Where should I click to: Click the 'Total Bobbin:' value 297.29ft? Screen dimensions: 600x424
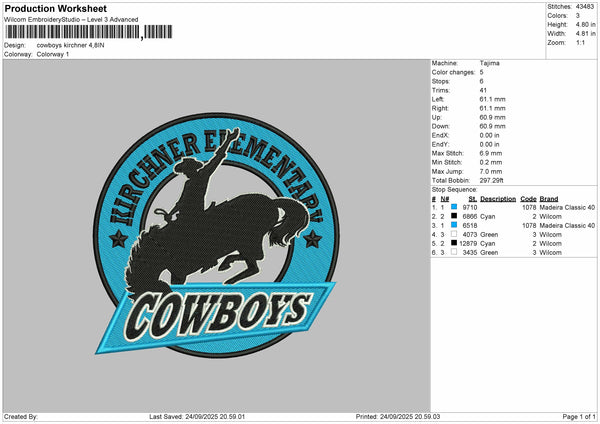click(492, 180)
